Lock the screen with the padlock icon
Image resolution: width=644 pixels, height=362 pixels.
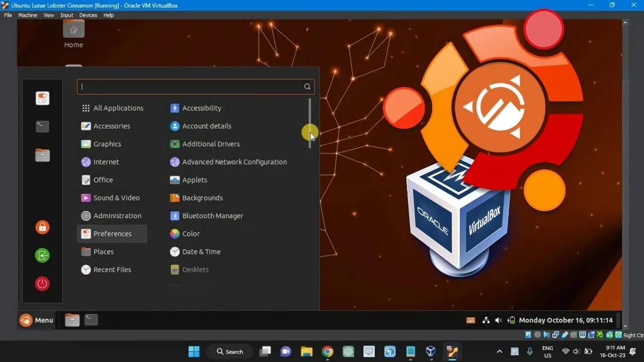click(x=42, y=227)
